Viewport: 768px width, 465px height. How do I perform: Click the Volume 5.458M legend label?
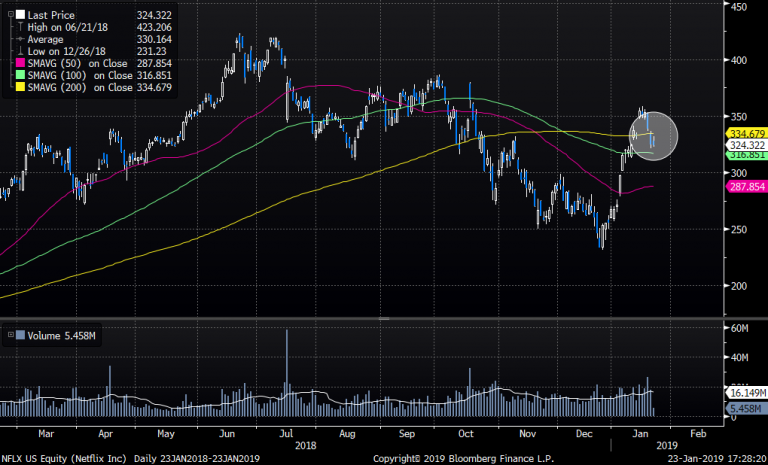tap(61, 336)
